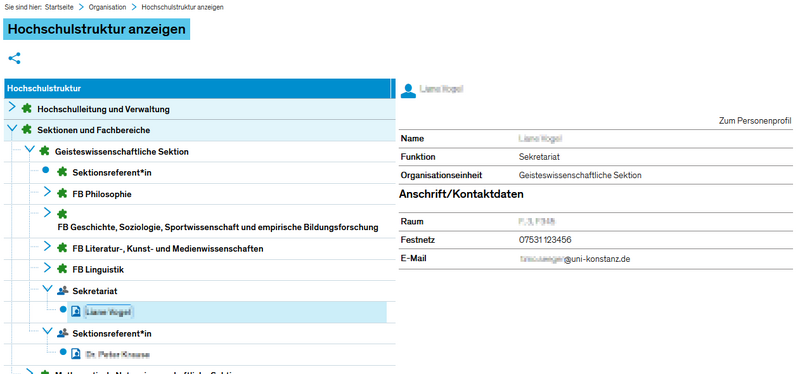Select highlighted person entry under Sekretariat
The height and width of the screenshot is (374, 800).
[x=109, y=312]
